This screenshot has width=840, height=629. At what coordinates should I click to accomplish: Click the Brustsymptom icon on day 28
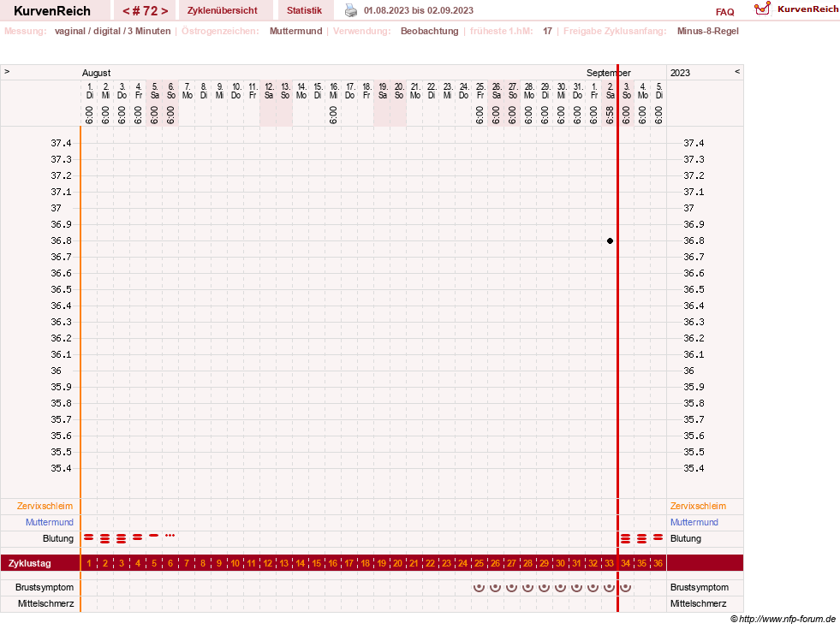coord(527,587)
